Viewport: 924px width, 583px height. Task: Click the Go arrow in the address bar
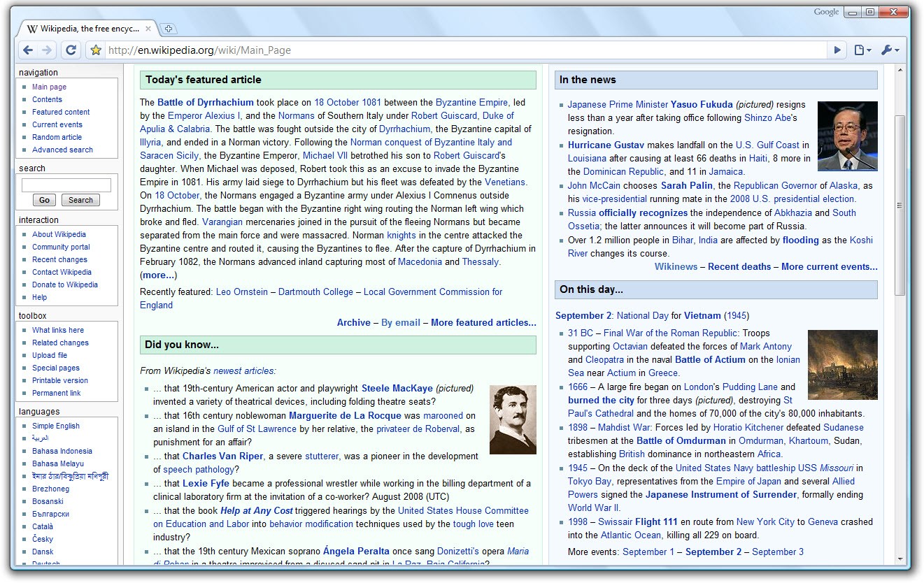pos(837,50)
